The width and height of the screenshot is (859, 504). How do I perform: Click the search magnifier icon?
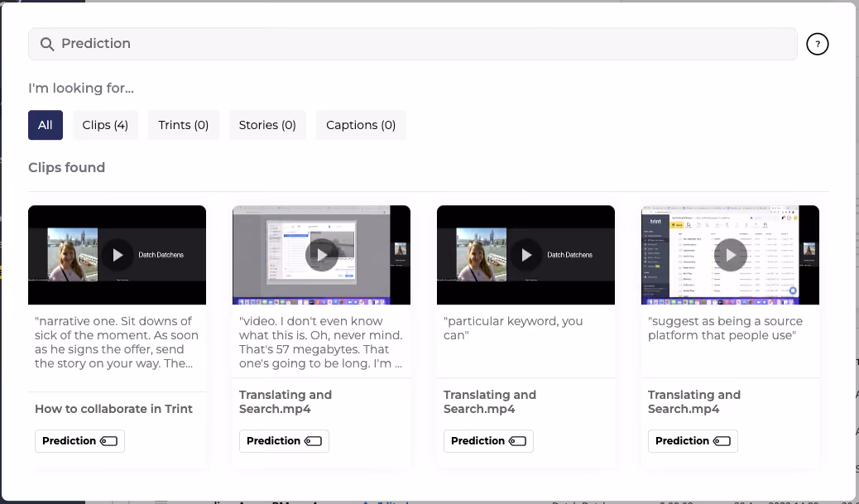point(47,45)
